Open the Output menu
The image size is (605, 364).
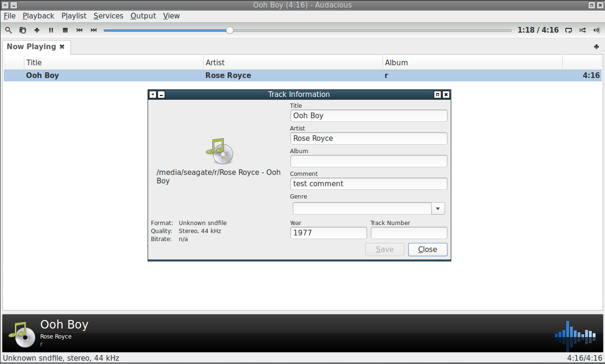pyautogui.click(x=143, y=16)
